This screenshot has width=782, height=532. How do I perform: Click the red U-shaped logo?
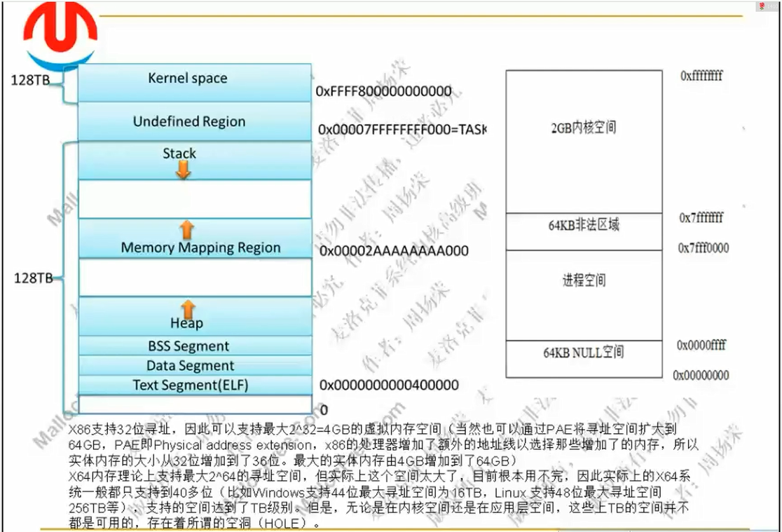point(60,34)
